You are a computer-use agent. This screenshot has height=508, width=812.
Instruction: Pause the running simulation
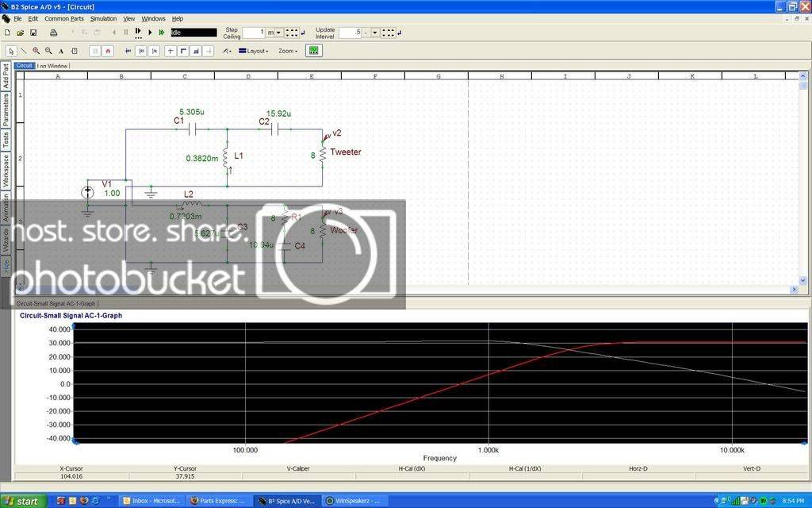click(125, 33)
